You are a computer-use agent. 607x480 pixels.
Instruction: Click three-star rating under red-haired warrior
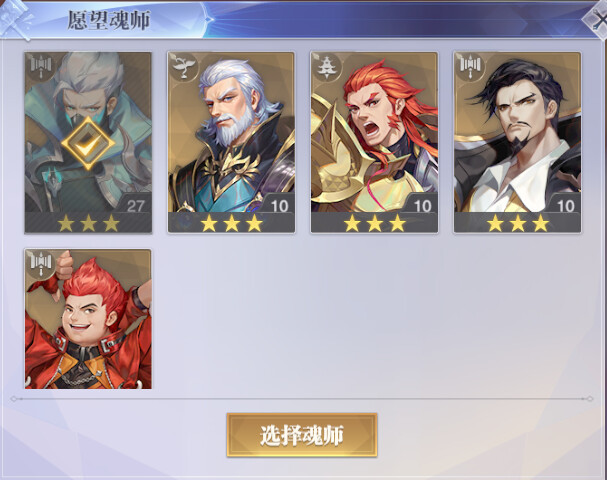[x=375, y=223]
